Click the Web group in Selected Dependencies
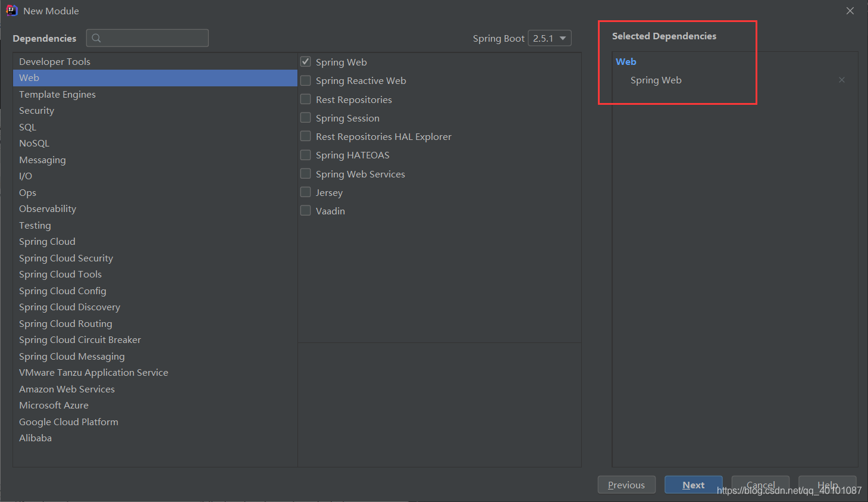 point(626,61)
